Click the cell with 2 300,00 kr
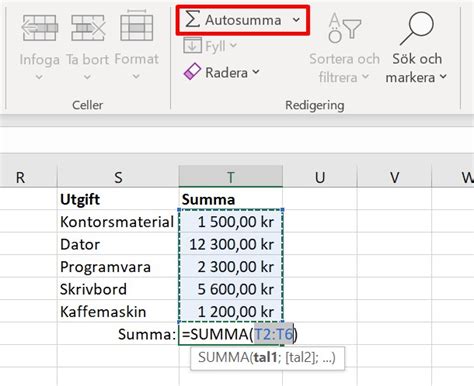This screenshot has height=386, width=474. pyautogui.click(x=231, y=266)
